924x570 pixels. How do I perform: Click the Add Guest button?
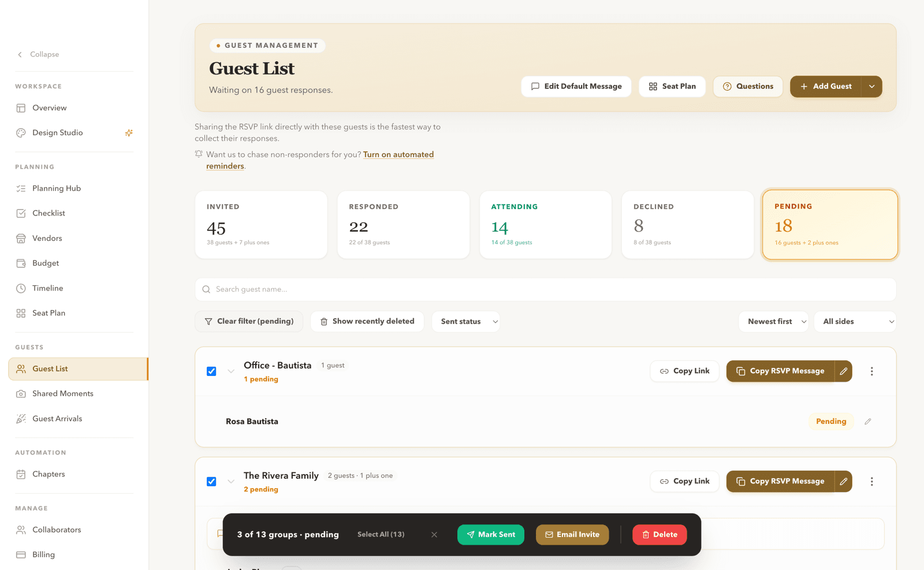click(x=826, y=87)
